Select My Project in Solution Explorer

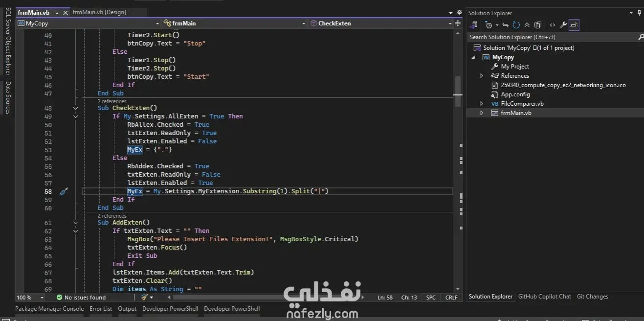(x=515, y=67)
